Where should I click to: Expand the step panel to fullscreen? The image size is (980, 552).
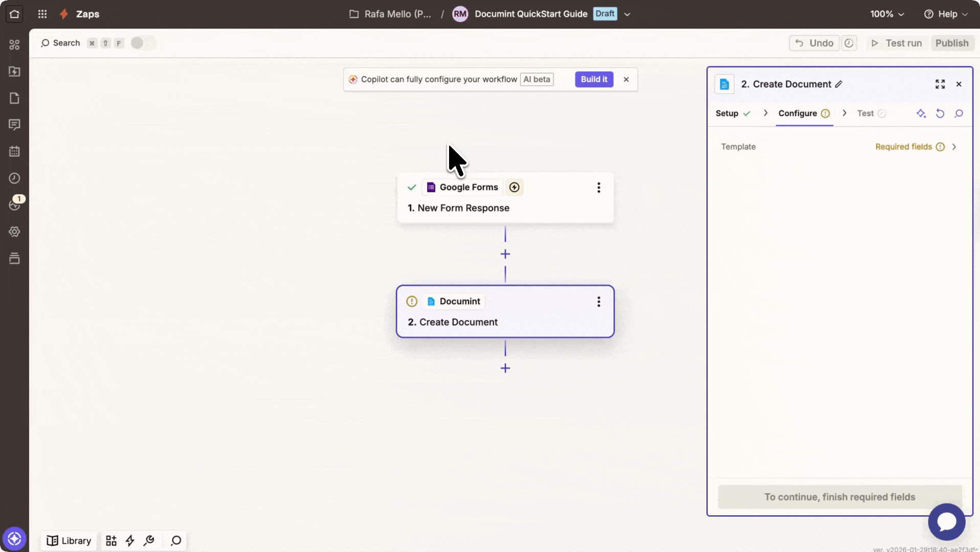point(940,84)
